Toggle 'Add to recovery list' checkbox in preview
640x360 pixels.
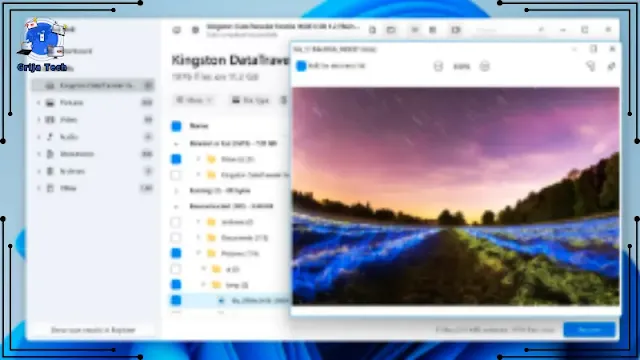[301, 66]
